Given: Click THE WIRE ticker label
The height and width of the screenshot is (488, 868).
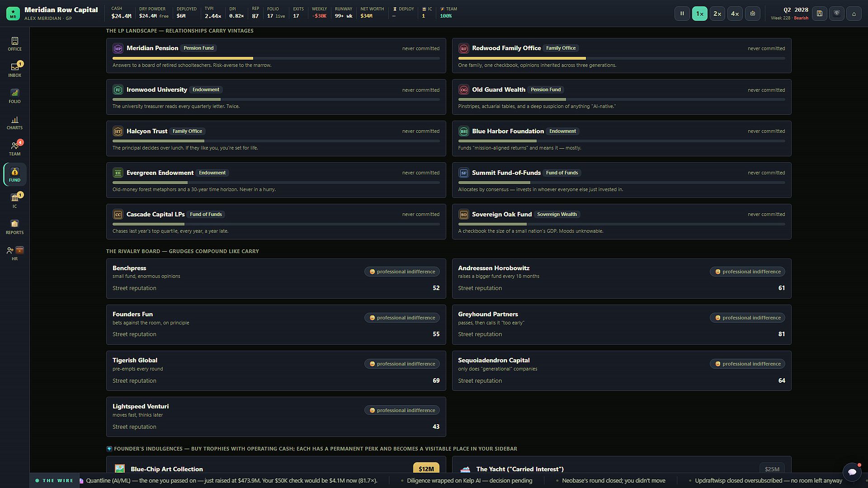Looking at the screenshot, I should click(x=54, y=481).
